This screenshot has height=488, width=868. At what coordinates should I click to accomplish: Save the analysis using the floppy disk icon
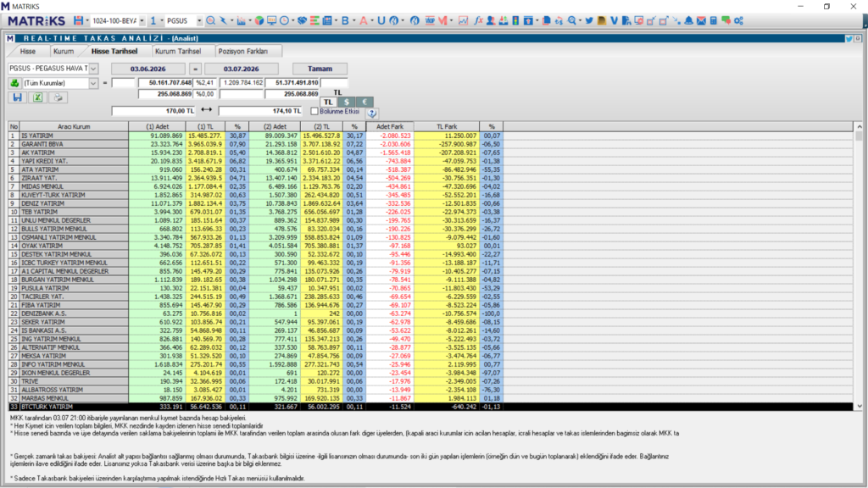tap(17, 97)
